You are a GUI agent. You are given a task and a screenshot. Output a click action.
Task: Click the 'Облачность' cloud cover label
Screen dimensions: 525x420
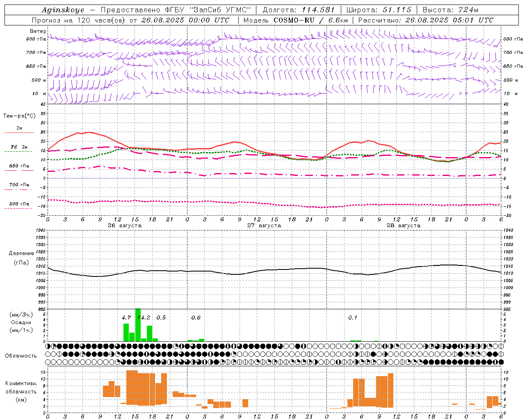point(21,356)
